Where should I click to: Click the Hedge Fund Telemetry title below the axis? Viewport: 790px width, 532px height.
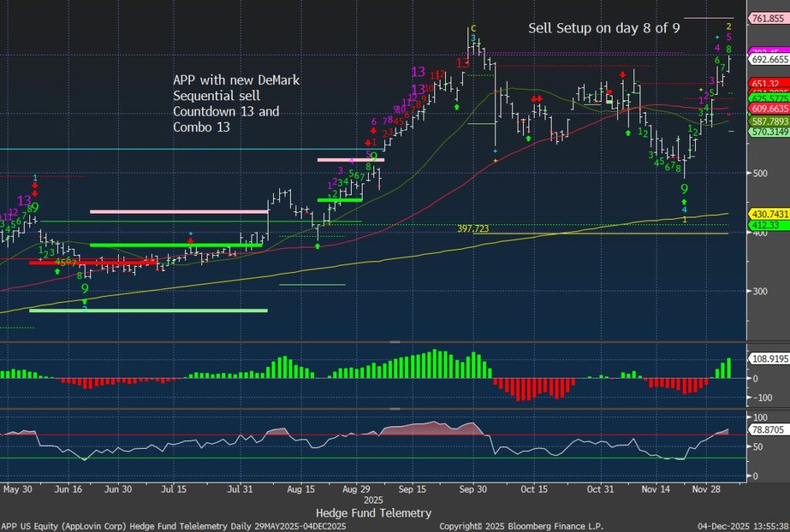coord(373,513)
